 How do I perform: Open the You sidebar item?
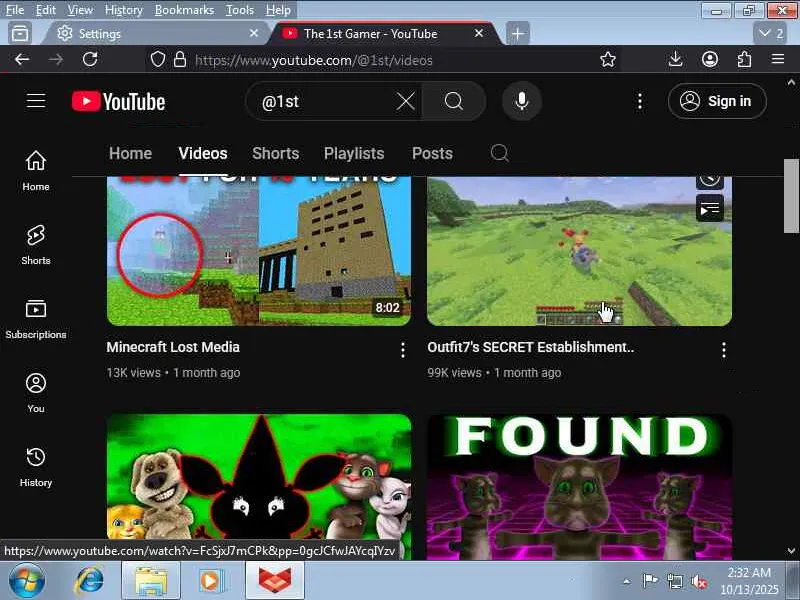coord(36,393)
